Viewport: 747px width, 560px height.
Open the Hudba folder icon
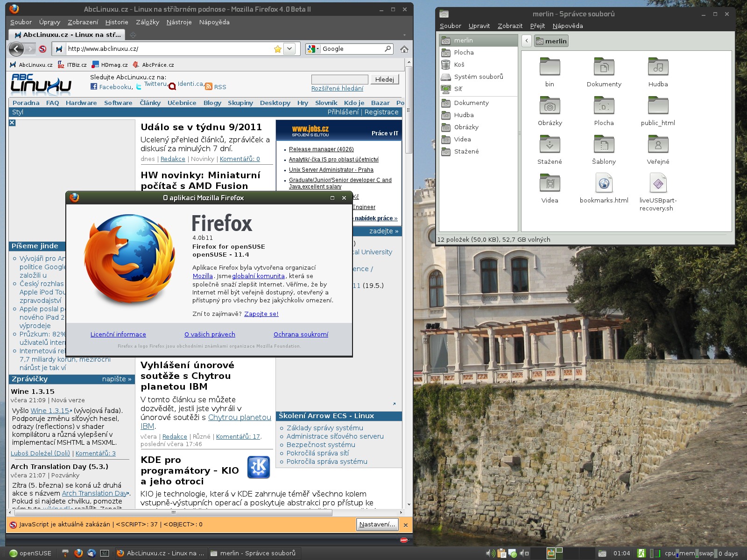pos(658,68)
